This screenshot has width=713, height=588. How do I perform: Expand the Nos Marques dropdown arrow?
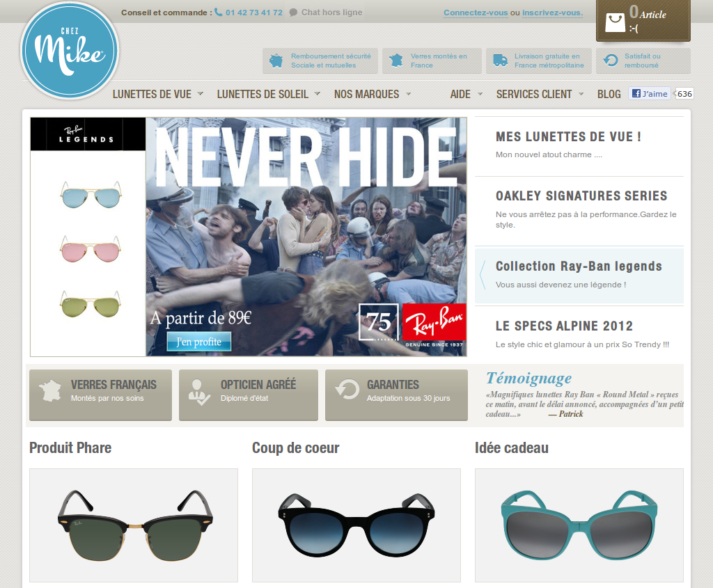coord(408,94)
